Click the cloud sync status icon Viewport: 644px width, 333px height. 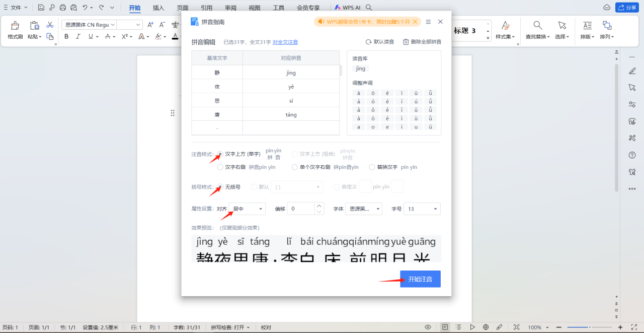coord(607,8)
